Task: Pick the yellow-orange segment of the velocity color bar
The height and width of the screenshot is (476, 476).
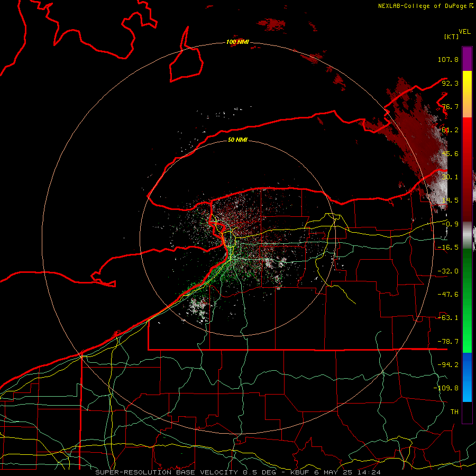Action: coord(467,94)
